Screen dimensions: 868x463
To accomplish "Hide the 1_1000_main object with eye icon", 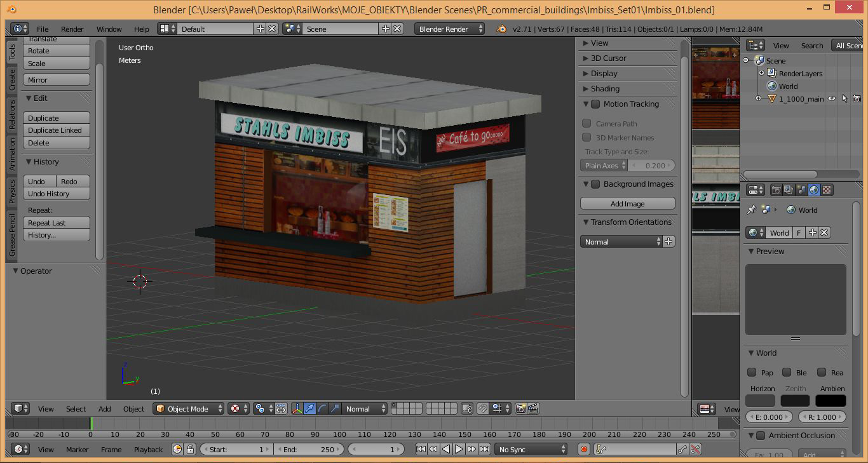I will pos(831,98).
